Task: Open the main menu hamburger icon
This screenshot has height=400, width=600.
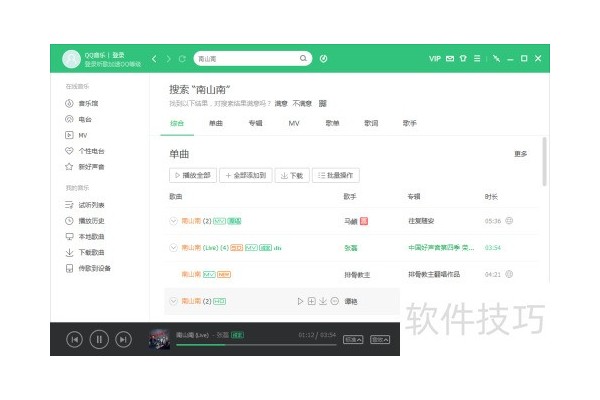Action: [x=477, y=59]
